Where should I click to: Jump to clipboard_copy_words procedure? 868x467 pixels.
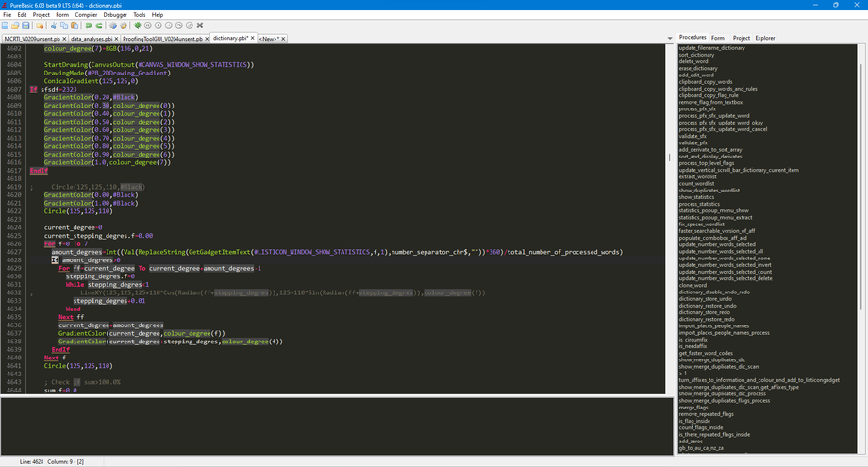(706, 82)
